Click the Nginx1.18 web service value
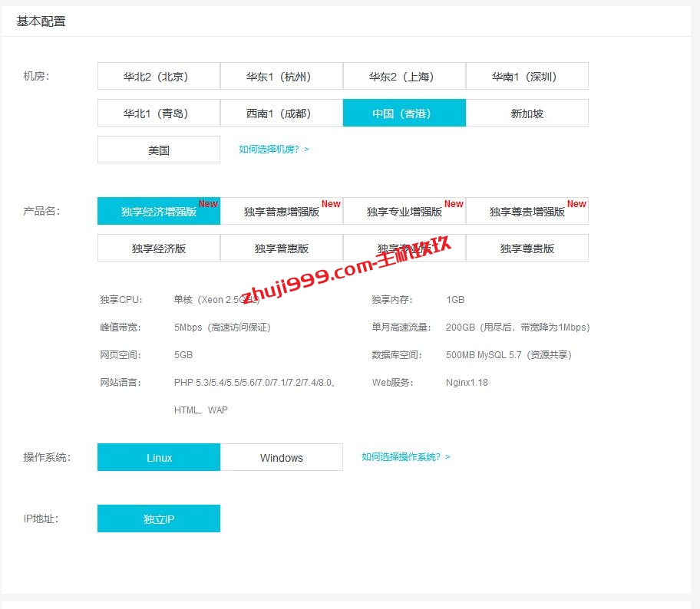Viewport: 700px width, 609px height. (467, 383)
